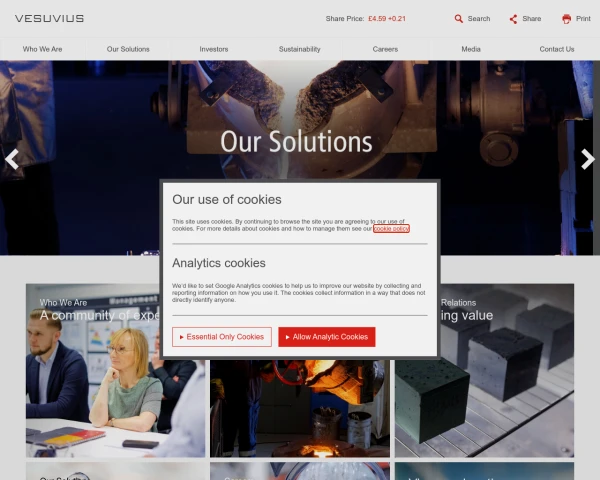
Task: Choose Essential Only Cookies
Action: [x=222, y=337]
